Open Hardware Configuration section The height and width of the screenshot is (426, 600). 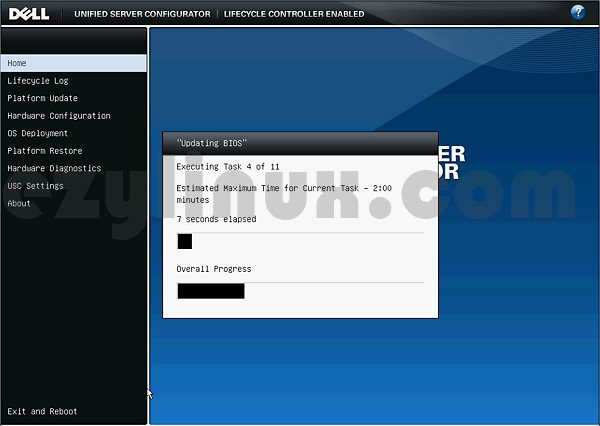click(x=59, y=116)
